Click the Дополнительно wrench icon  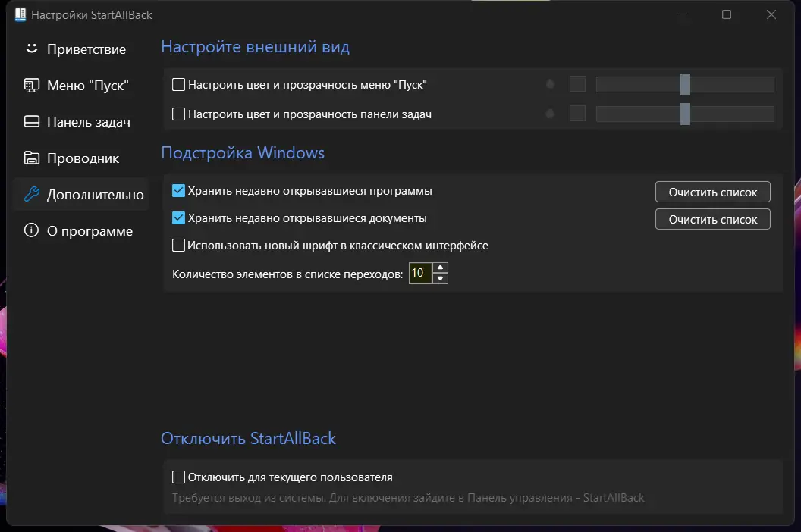coord(31,195)
